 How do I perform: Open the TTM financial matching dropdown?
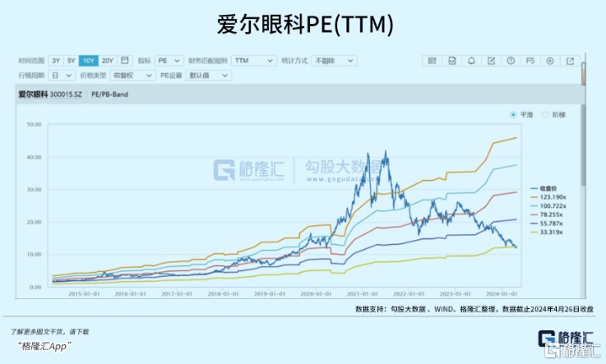pyautogui.click(x=254, y=61)
